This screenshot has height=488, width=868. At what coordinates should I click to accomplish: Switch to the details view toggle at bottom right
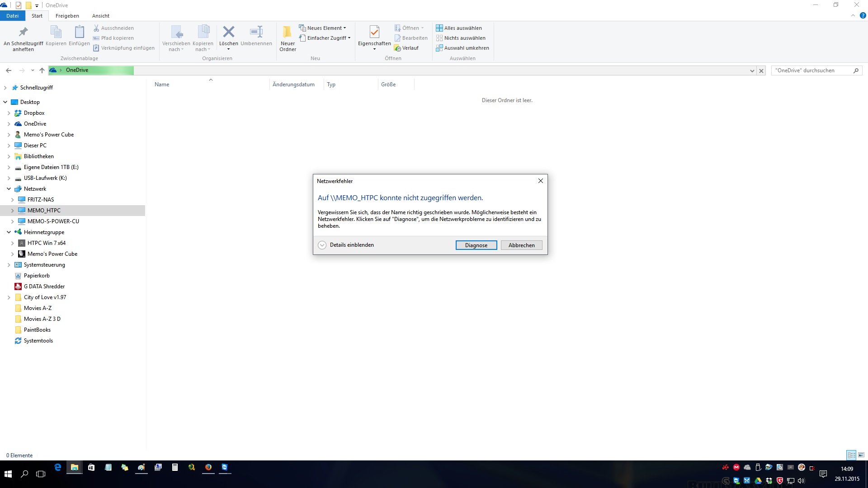pyautogui.click(x=851, y=455)
